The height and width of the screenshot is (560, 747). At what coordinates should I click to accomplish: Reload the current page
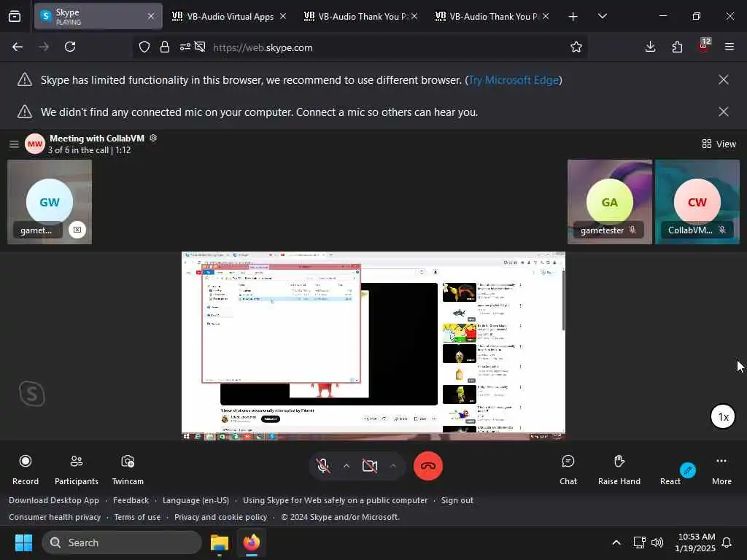pos(70,47)
